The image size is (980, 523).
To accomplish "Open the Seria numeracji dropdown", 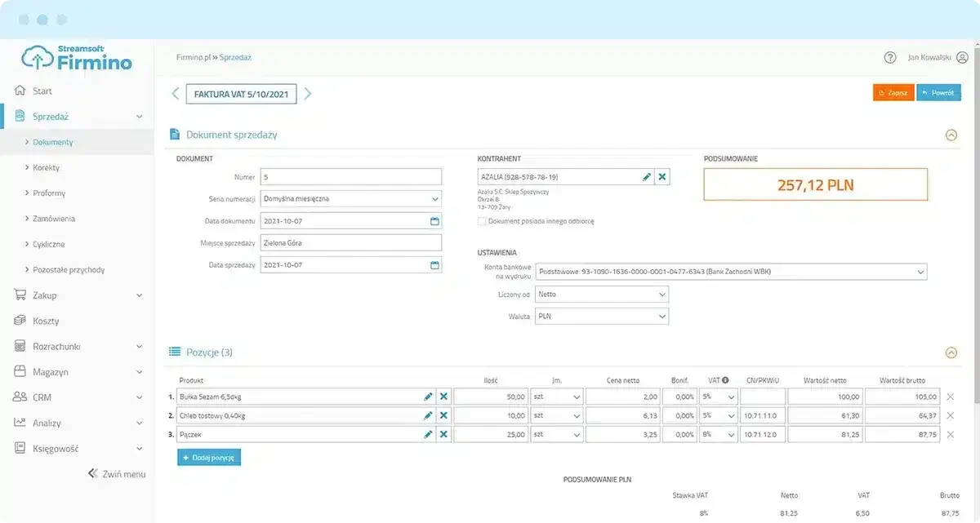I will 350,198.
